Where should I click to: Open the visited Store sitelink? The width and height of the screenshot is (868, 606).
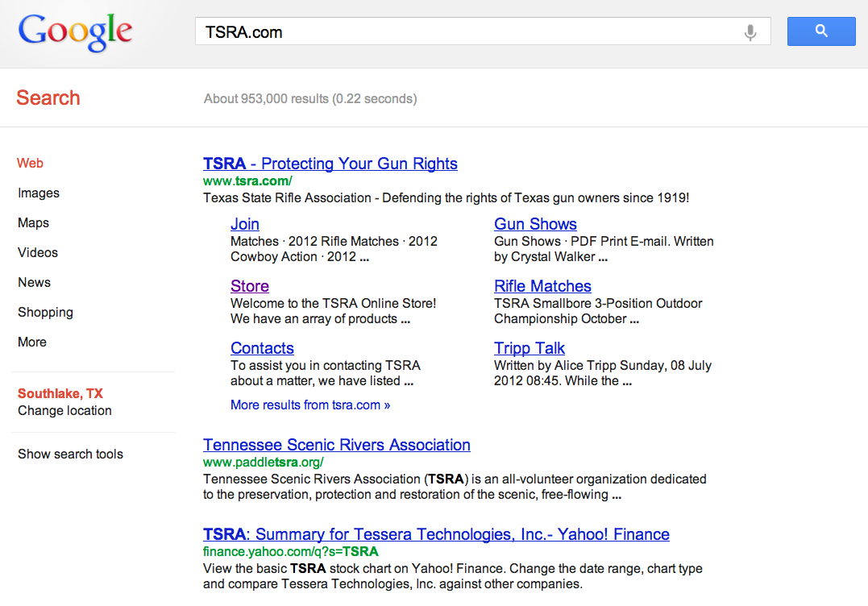coord(249,287)
